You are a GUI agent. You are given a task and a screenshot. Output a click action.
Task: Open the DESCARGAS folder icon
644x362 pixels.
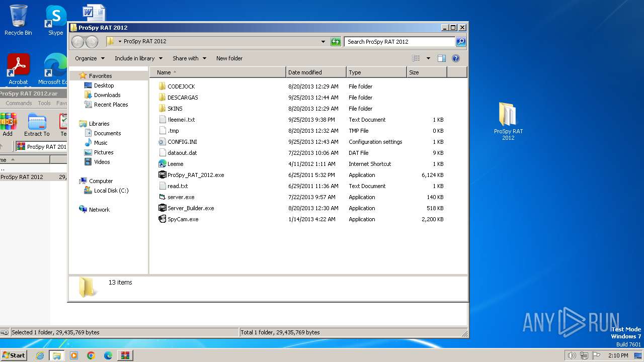point(162,98)
